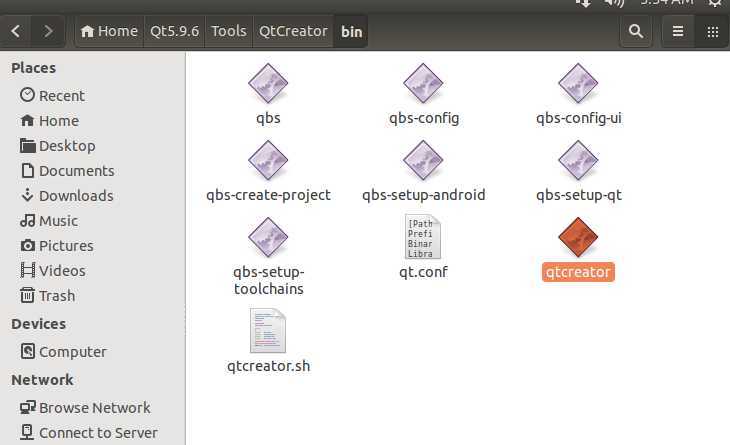The height and width of the screenshot is (445, 730).
Task: Select the qbs-setup-qt file icon
Action: 578,160
